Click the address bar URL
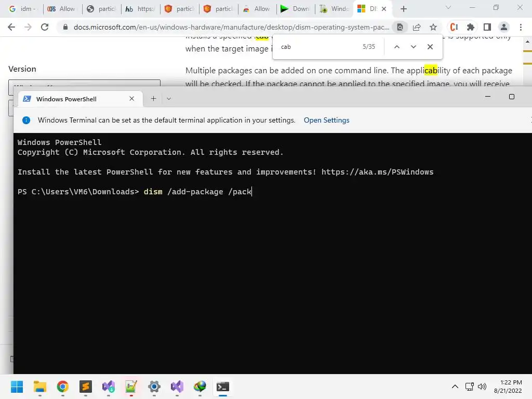Viewport: 532px width, 399px height. (231, 27)
